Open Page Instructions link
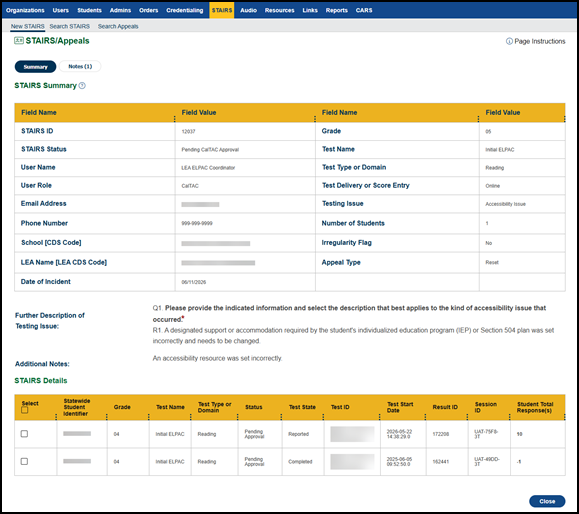 tap(539, 41)
